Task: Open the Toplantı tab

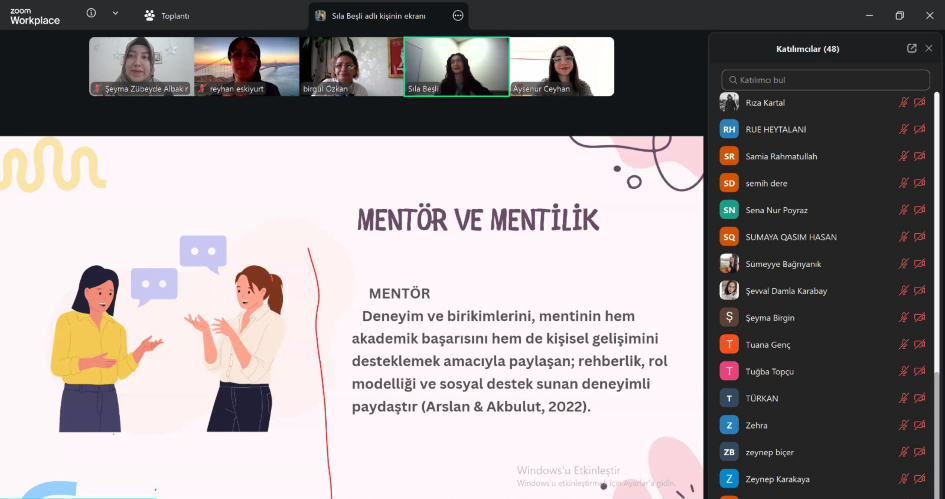Action: click(167, 16)
